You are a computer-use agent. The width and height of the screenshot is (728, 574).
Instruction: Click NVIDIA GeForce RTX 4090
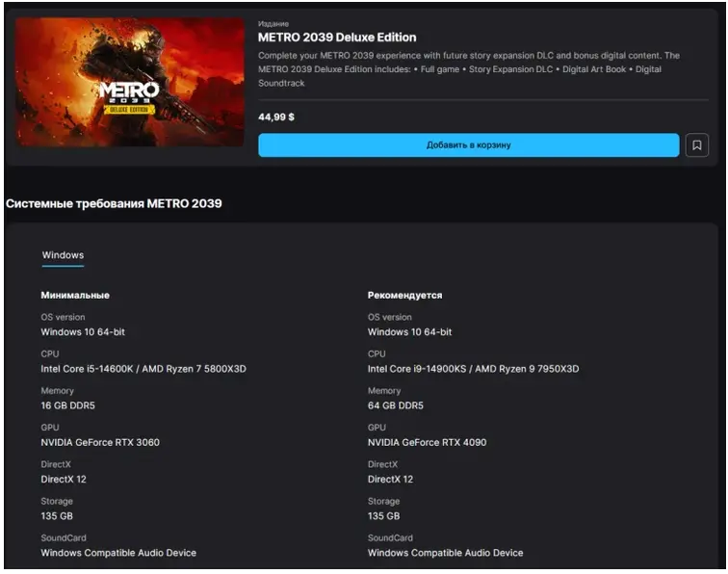point(428,443)
